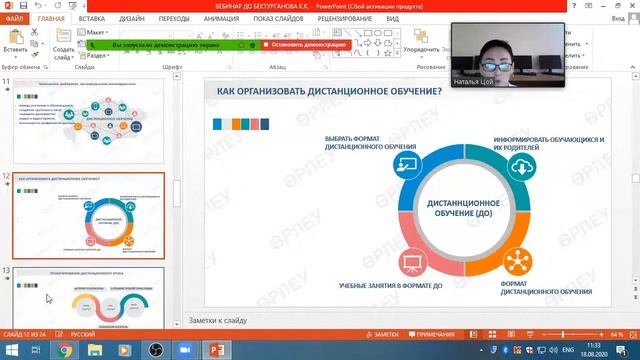Switch to the ВИД tab
This screenshot has width=640, height=360.
[393, 19]
